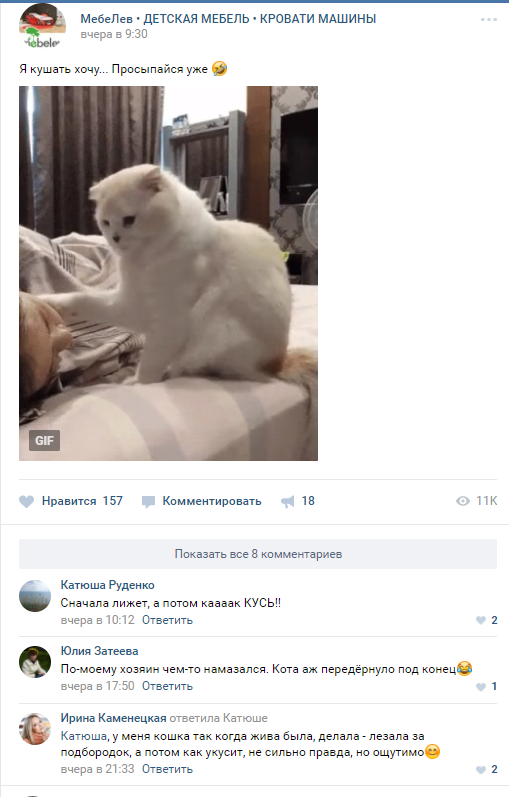Open Ирина Каменецкая's avatar
Viewport: 509px width, 797px height.
[35, 729]
